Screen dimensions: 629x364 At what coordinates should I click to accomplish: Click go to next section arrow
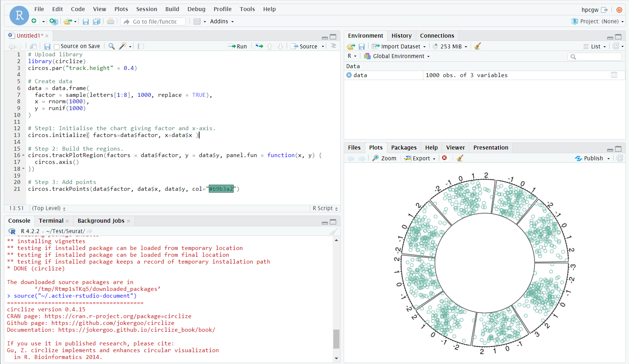tap(281, 46)
